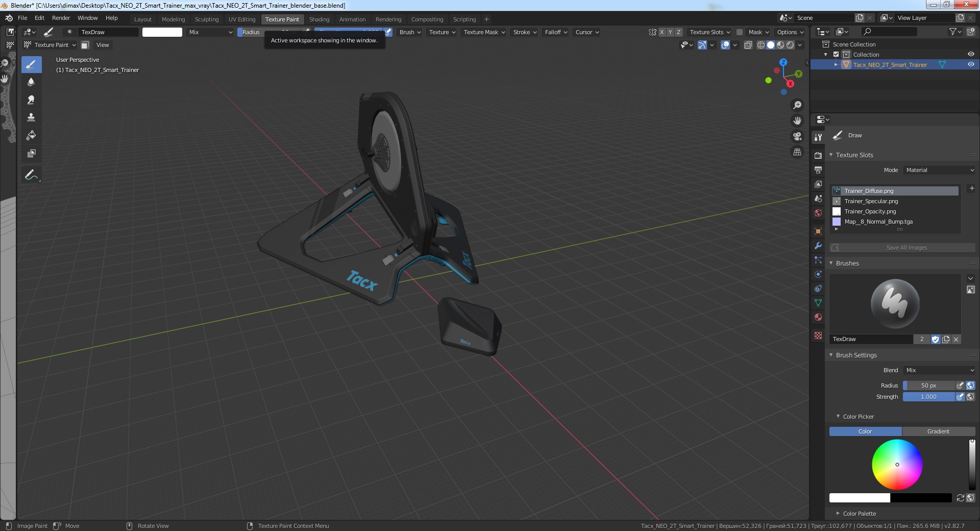This screenshot has height=531, width=980.
Task: Open the header Mix blend dropdown
Action: click(210, 32)
